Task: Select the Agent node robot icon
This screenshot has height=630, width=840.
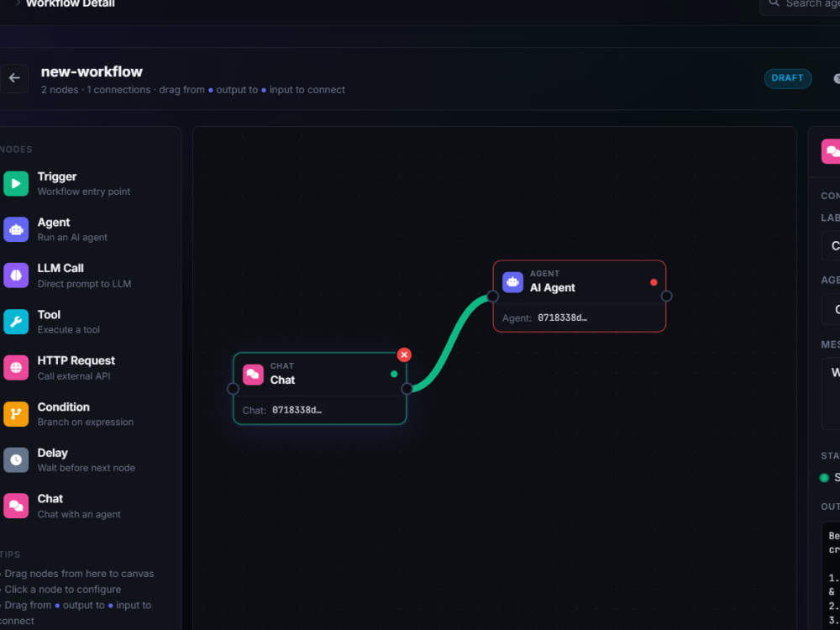Action: coord(16,230)
